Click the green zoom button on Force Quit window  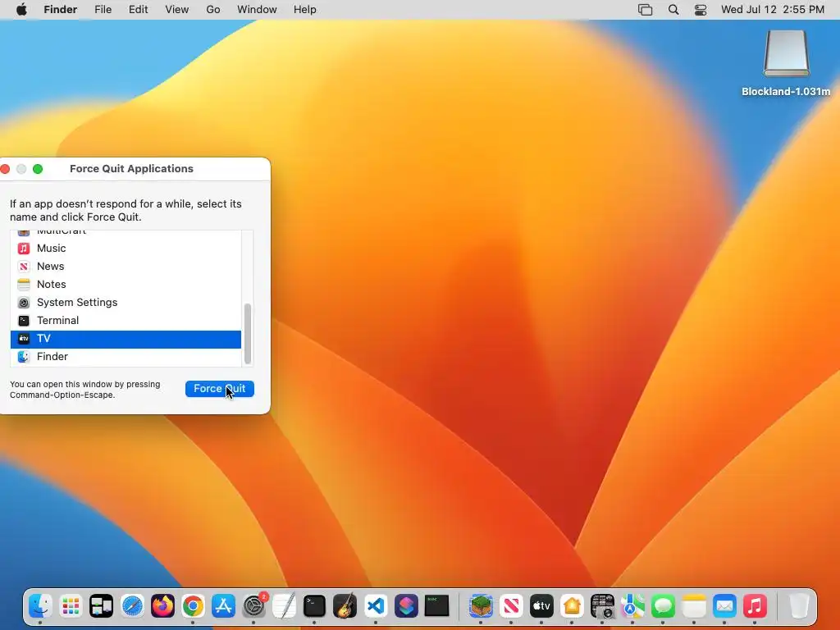pos(38,169)
